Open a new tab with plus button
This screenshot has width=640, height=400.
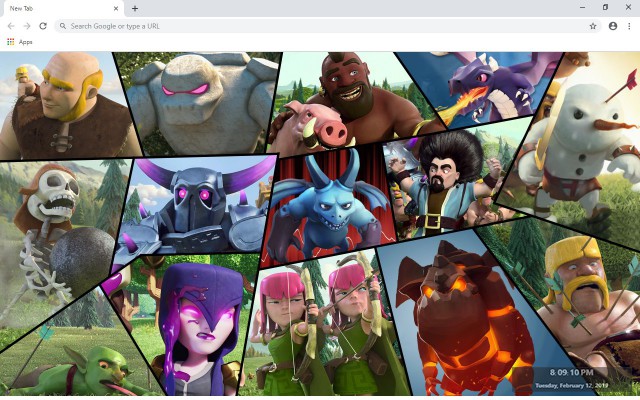135,8
